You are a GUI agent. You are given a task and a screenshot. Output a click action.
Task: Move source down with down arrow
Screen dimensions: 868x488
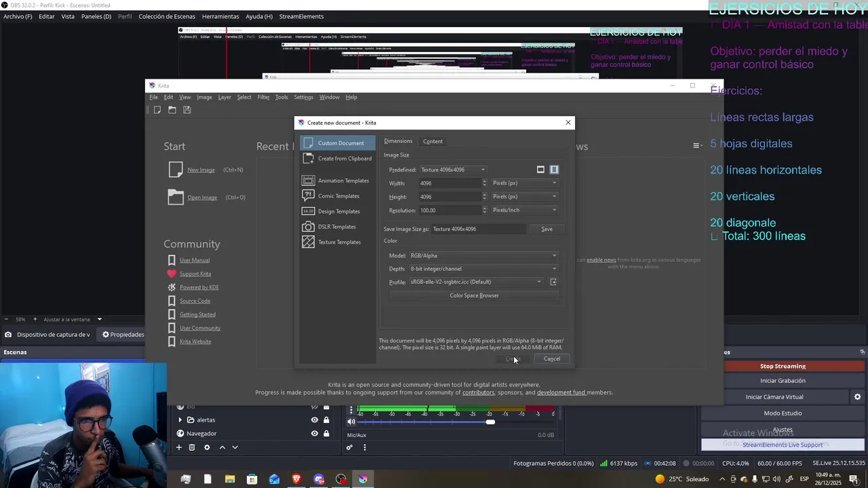[235, 447]
